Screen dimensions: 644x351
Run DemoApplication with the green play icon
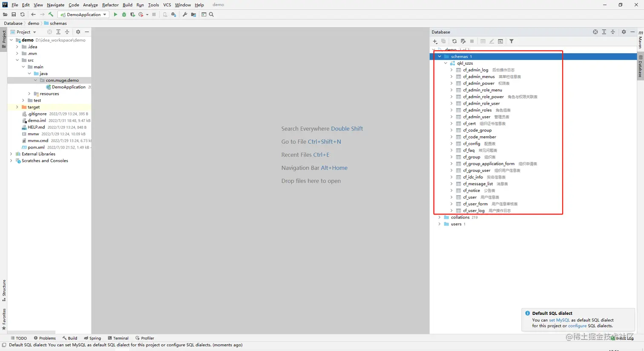[115, 14]
